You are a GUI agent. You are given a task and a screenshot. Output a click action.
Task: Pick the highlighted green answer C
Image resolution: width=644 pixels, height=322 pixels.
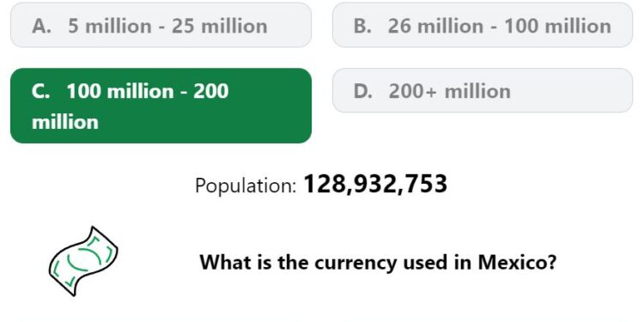point(161,106)
